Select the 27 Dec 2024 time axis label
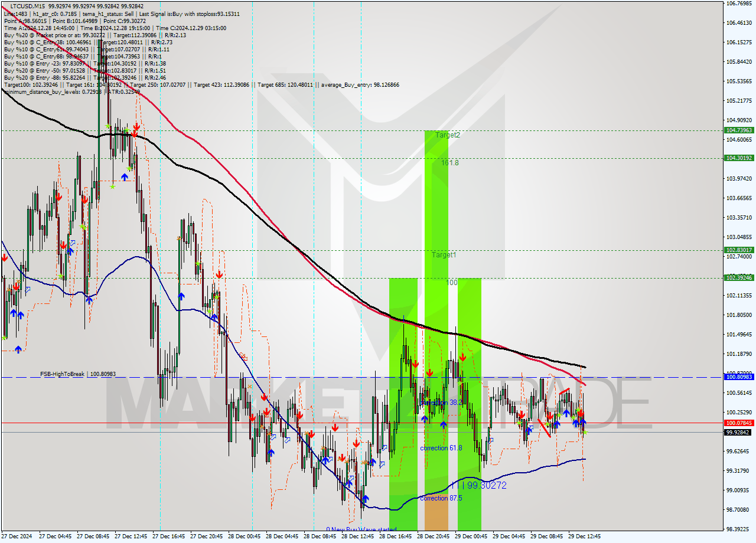Viewport: 756px width, 543px height. (17, 537)
